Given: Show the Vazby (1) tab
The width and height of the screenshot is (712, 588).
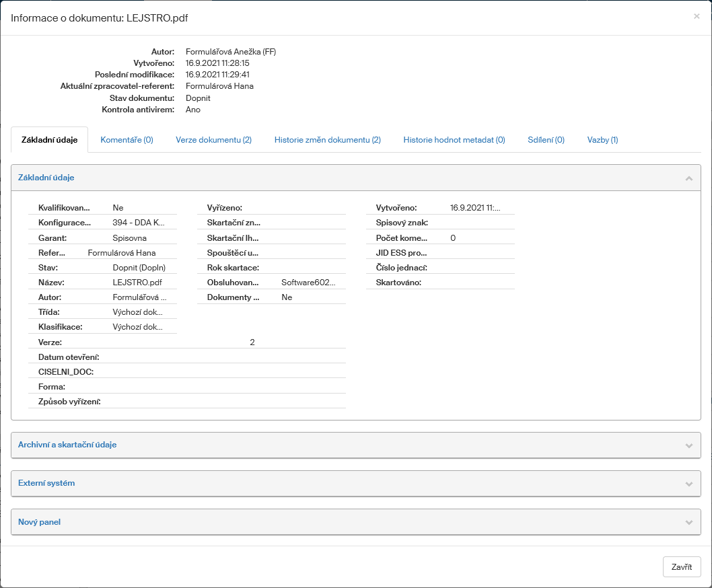Looking at the screenshot, I should 602,140.
